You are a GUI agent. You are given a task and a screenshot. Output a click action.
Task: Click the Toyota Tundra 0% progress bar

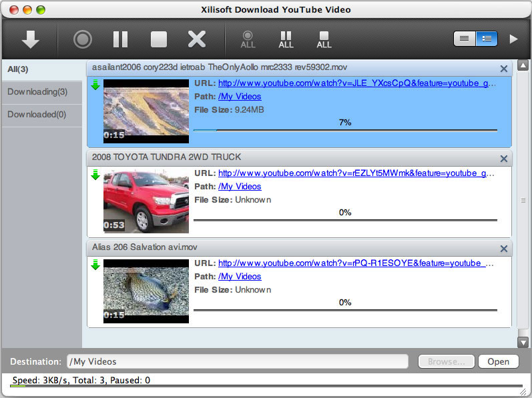click(x=345, y=220)
